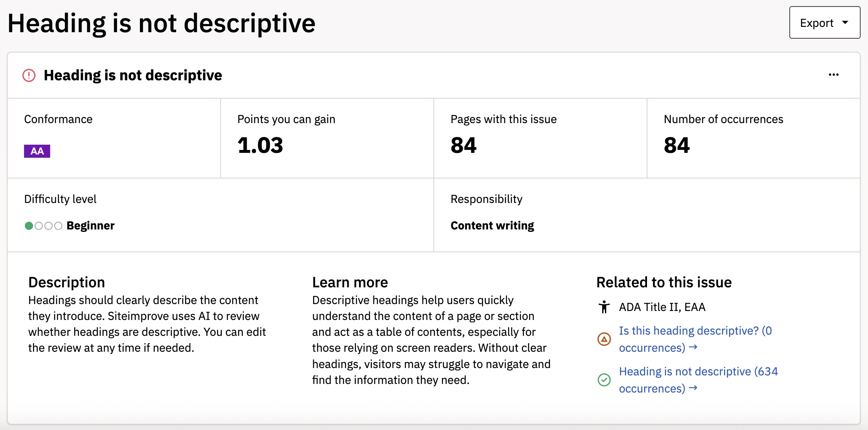Click the 'Number of occurrences' label
This screenshot has width=868, height=430.
[x=724, y=119]
